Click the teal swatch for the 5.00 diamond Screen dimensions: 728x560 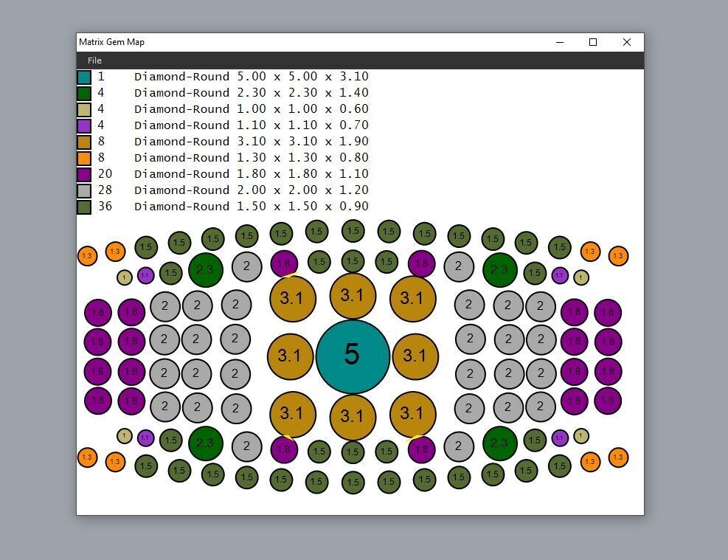tap(84, 77)
